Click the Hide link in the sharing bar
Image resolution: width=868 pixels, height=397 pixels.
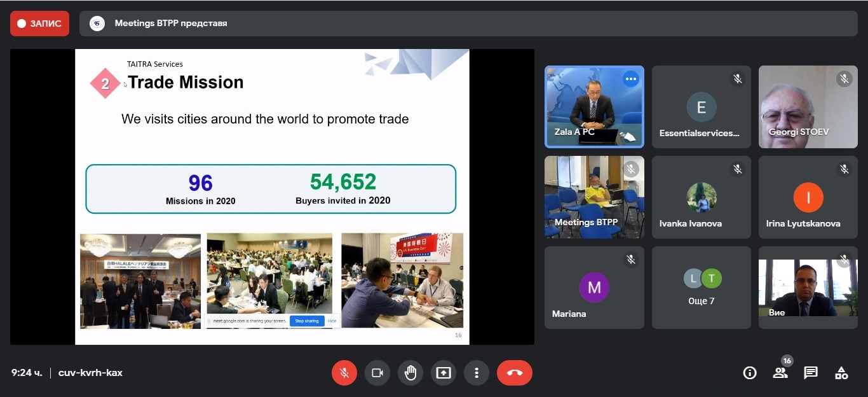[332, 321]
